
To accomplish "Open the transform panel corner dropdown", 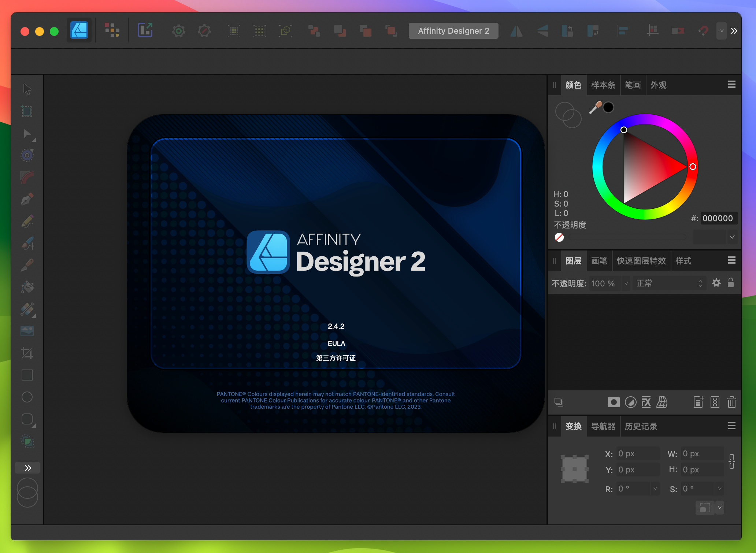I will pos(720,508).
